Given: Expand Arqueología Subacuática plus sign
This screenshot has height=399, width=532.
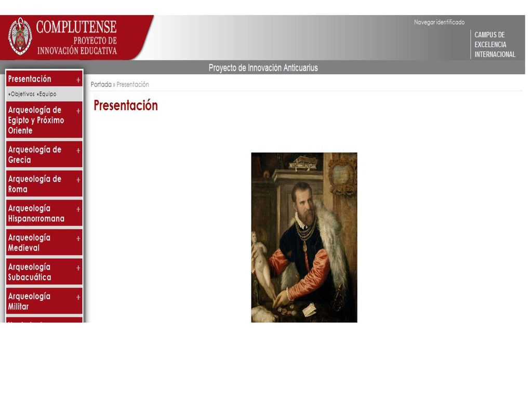Looking at the screenshot, I should (x=78, y=268).
